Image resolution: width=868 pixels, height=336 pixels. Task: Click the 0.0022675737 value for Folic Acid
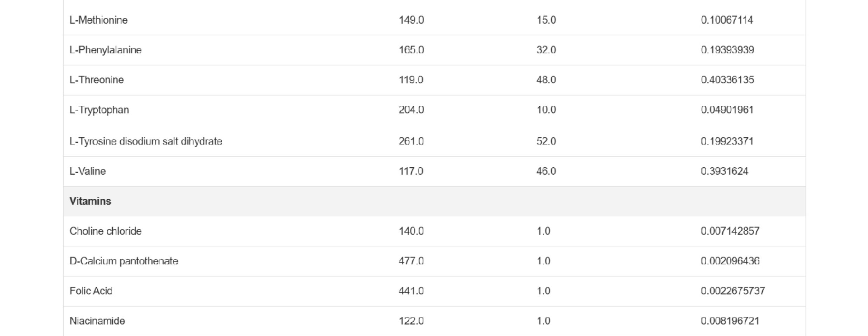pos(733,291)
